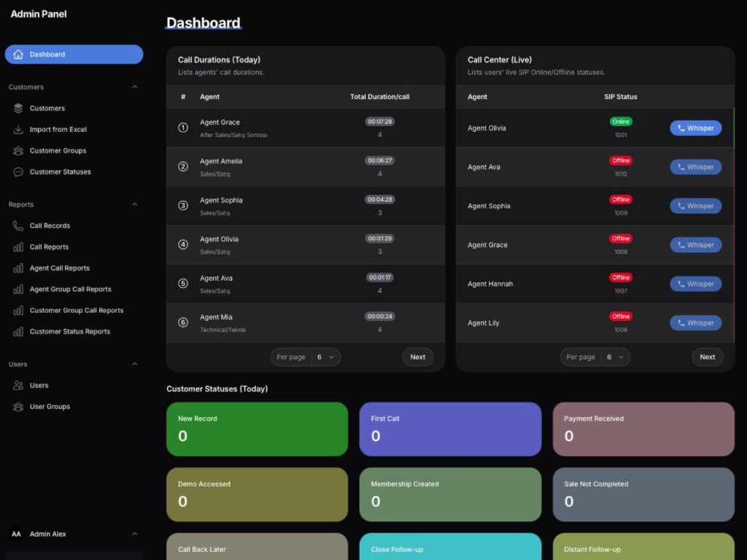747x560 pixels.
Task: Click the Close Follow-up card
Action: [x=450, y=547]
